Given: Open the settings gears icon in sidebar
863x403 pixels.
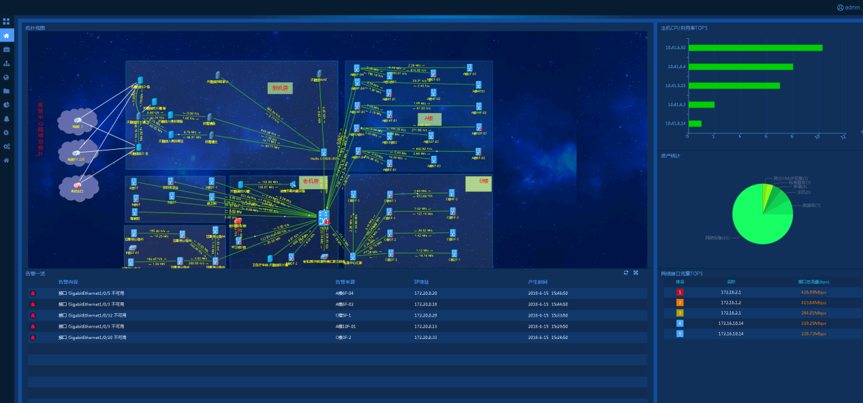Looking at the screenshot, I should [x=6, y=146].
